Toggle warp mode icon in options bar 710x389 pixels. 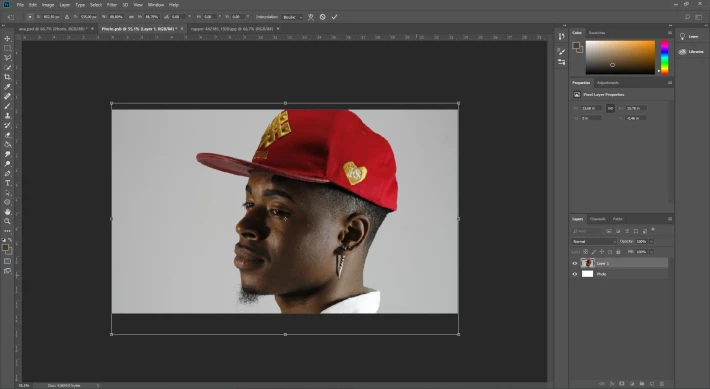(311, 17)
